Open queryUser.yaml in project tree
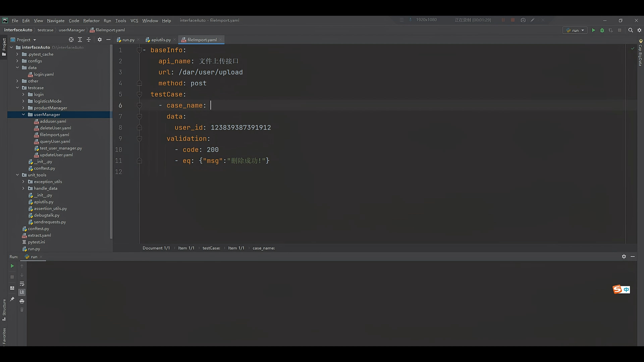Viewport: 644px width, 362px height. (55, 141)
